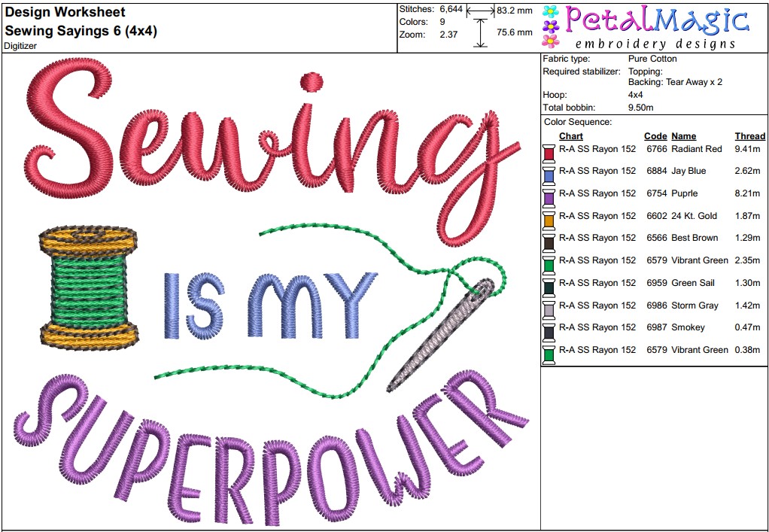
Task: Pick the Green Sail thread spool swatch
Action: [x=549, y=287]
